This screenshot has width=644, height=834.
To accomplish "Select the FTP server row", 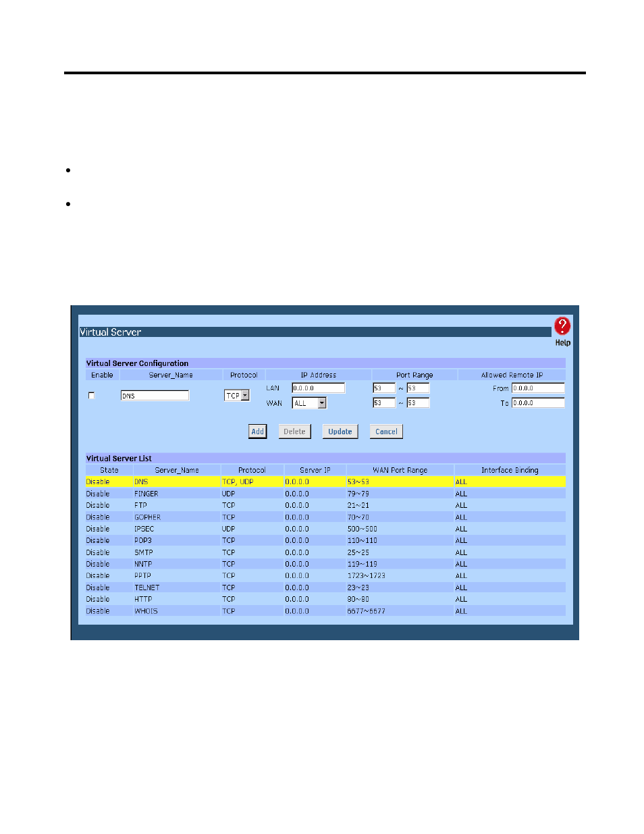I will [x=325, y=505].
